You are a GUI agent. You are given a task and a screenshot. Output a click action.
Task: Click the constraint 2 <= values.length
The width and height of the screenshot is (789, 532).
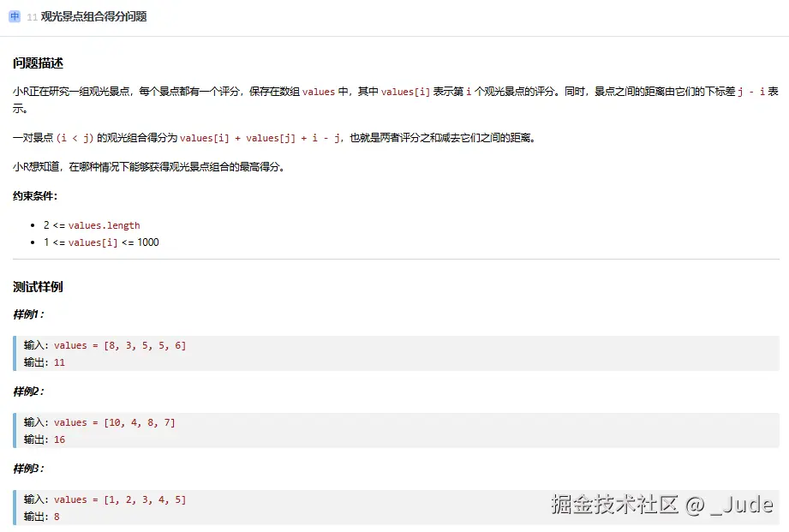(x=92, y=225)
